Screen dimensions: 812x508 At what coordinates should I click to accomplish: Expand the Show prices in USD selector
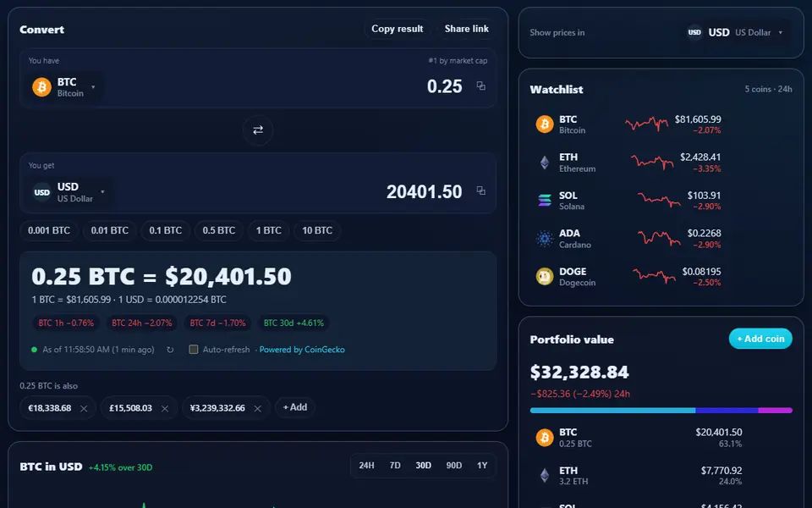click(736, 33)
